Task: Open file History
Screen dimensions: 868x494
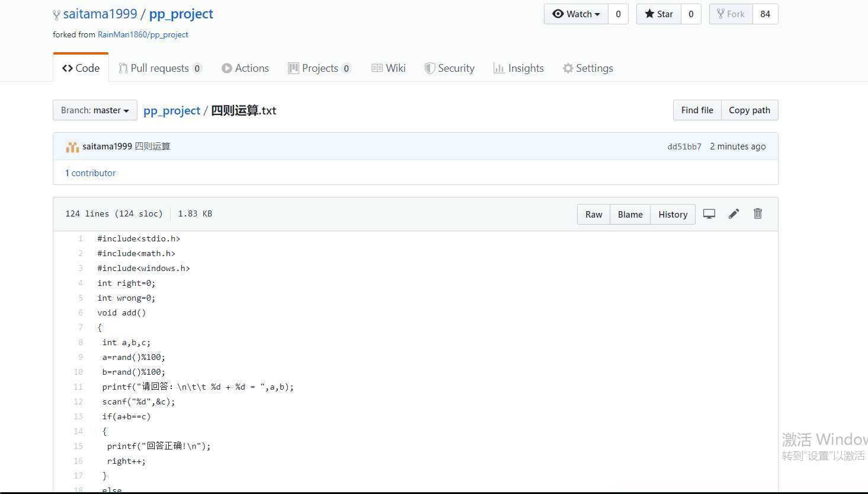Action: [x=672, y=215]
